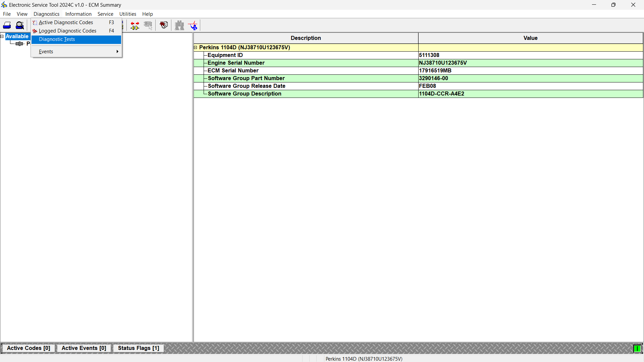Open the View menu
Screen dimensions: 644x362
tap(22, 14)
